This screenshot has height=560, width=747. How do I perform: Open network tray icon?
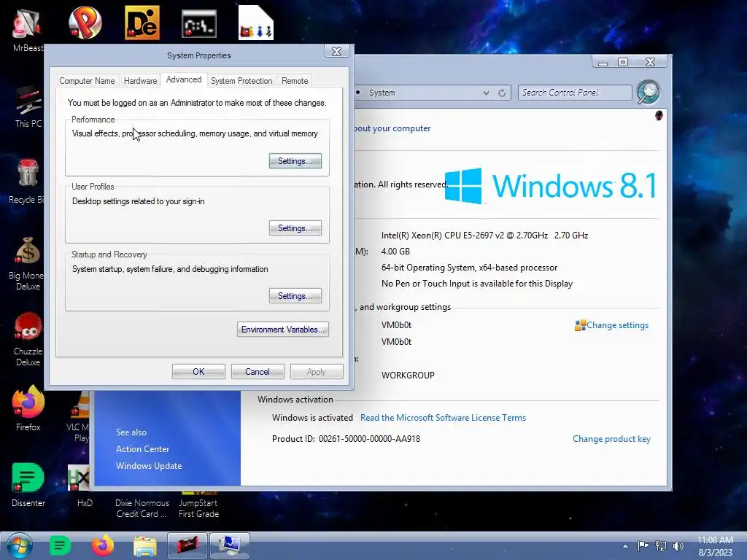[x=661, y=545]
